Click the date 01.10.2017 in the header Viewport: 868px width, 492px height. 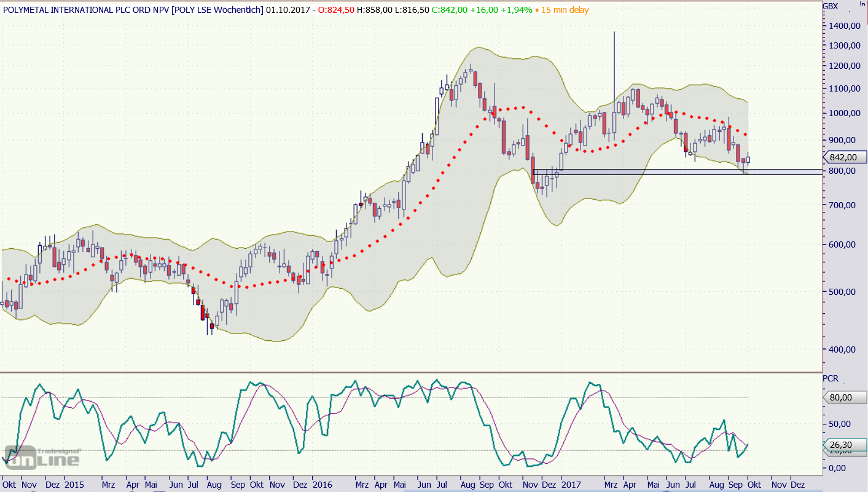pos(289,10)
